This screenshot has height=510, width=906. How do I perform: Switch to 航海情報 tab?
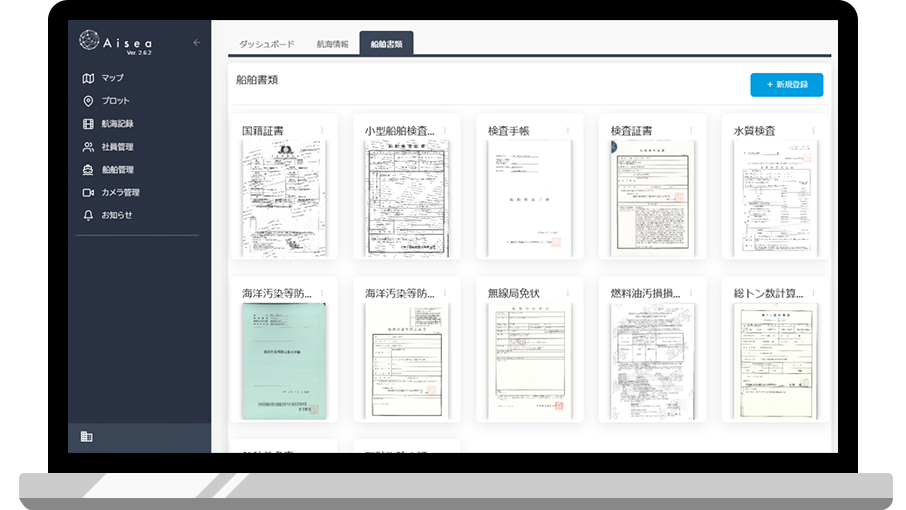(x=332, y=44)
